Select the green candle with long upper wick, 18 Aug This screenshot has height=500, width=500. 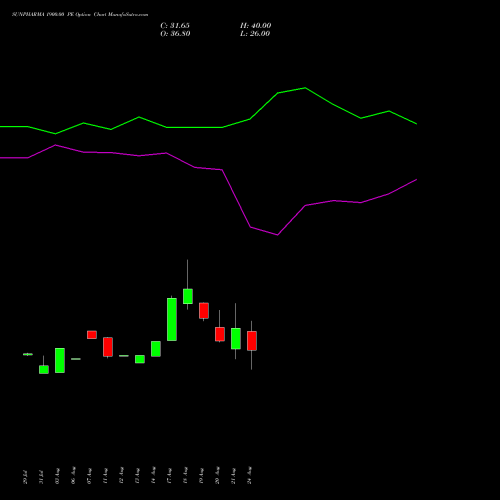pos(188,296)
